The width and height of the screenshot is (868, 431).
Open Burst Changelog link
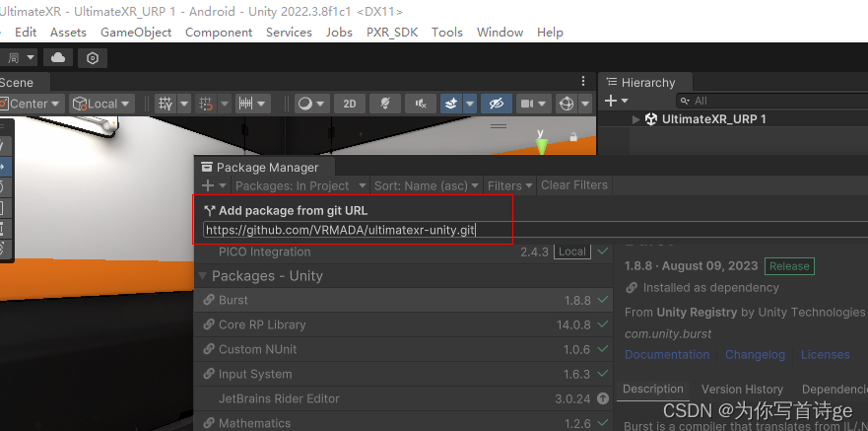755,354
